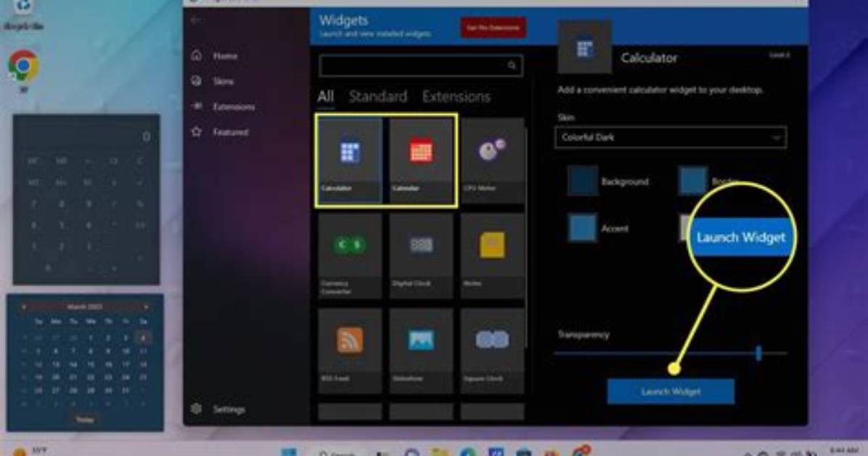Click the 0 key on calculator widget
The image size is (868, 456).
coord(48,268)
